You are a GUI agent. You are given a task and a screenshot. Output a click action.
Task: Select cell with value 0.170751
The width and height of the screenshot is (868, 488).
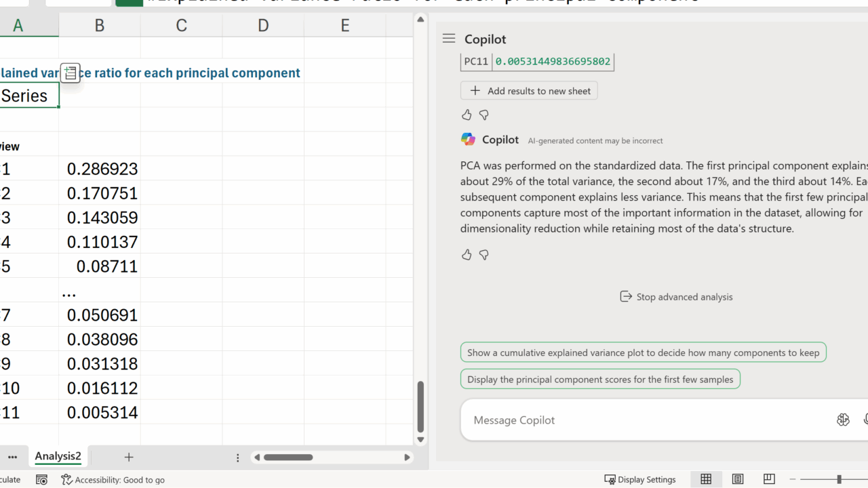100,193
